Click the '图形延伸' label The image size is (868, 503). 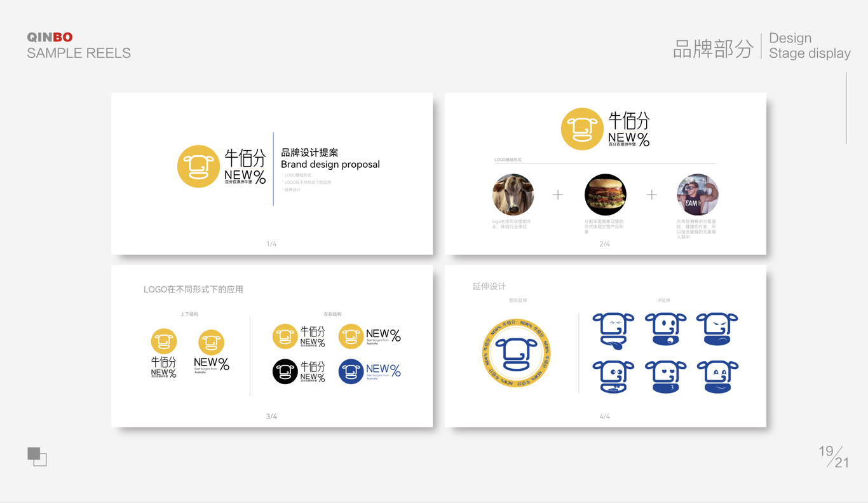(x=518, y=300)
